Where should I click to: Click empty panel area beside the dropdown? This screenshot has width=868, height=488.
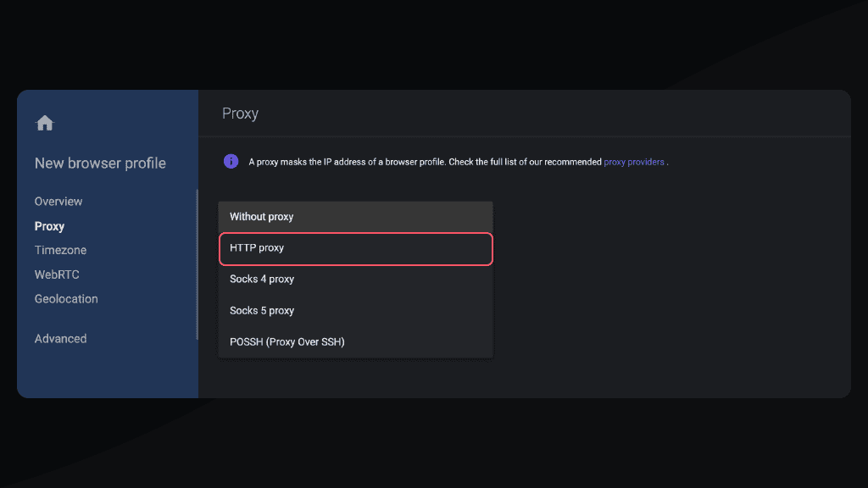tap(670, 280)
